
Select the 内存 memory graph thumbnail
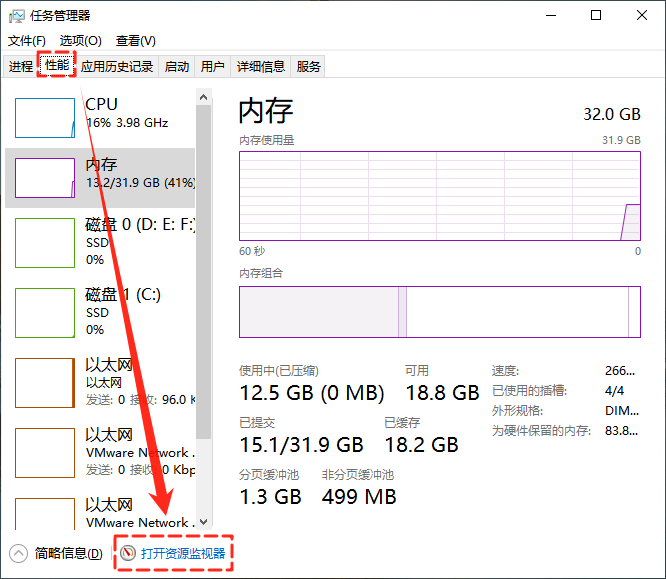45,177
